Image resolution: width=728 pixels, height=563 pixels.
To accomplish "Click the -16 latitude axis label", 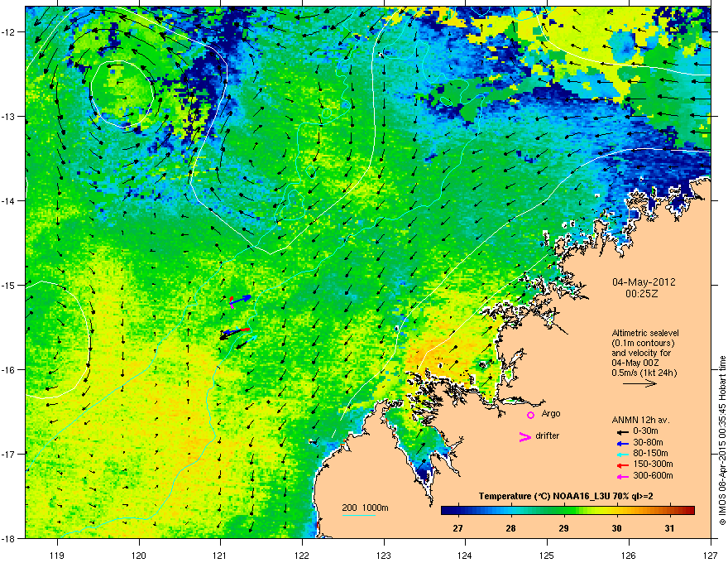I will pyautogui.click(x=9, y=370).
